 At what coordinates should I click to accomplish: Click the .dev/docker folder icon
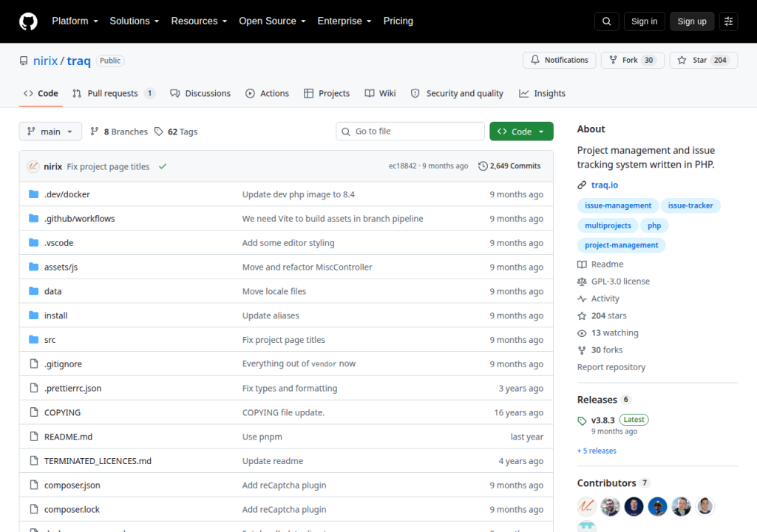pos(34,194)
